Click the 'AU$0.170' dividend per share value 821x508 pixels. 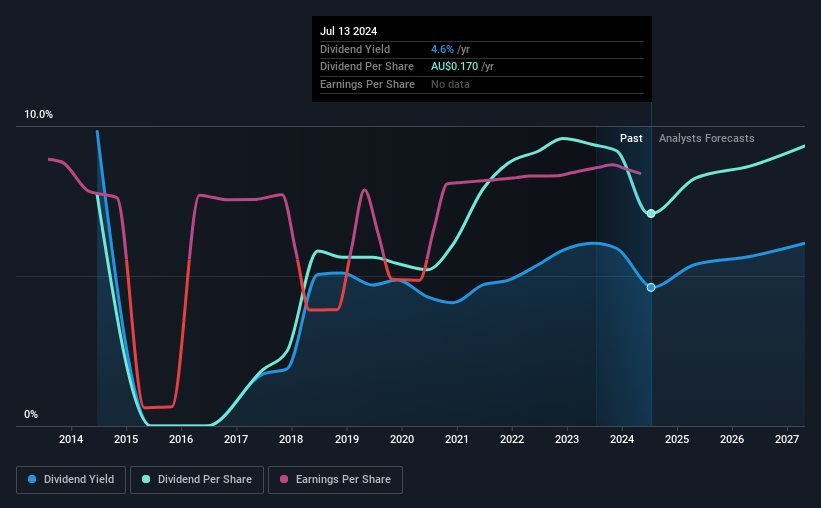pyautogui.click(x=454, y=67)
